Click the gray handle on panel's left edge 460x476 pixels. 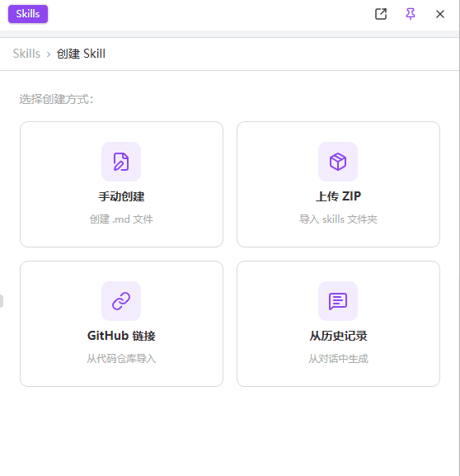click(2, 301)
